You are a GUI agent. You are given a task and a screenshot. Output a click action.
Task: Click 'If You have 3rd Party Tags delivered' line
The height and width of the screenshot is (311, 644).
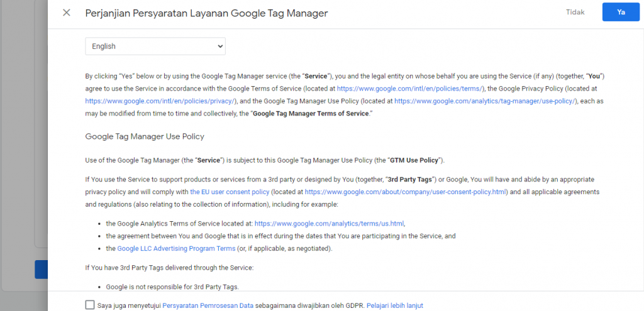(x=170, y=268)
